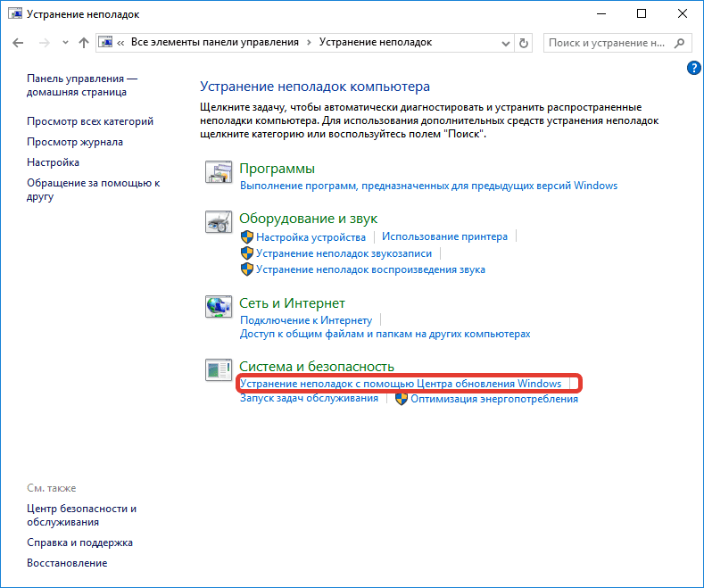Expand the address bar history dropdown
The height and width of the screenshot is (588, 704).
tap(506, 43)
